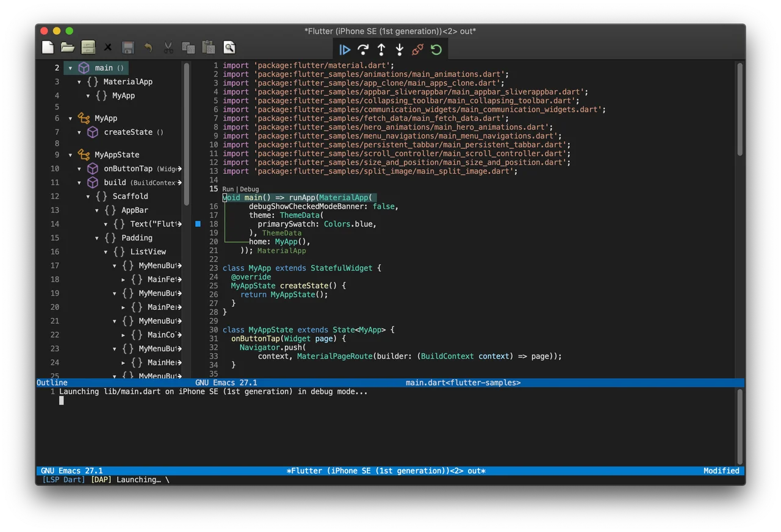This screenshot has width=781, height=532.
Task: Collapse the MaterialApp outline node
Action: coord(79,82)
